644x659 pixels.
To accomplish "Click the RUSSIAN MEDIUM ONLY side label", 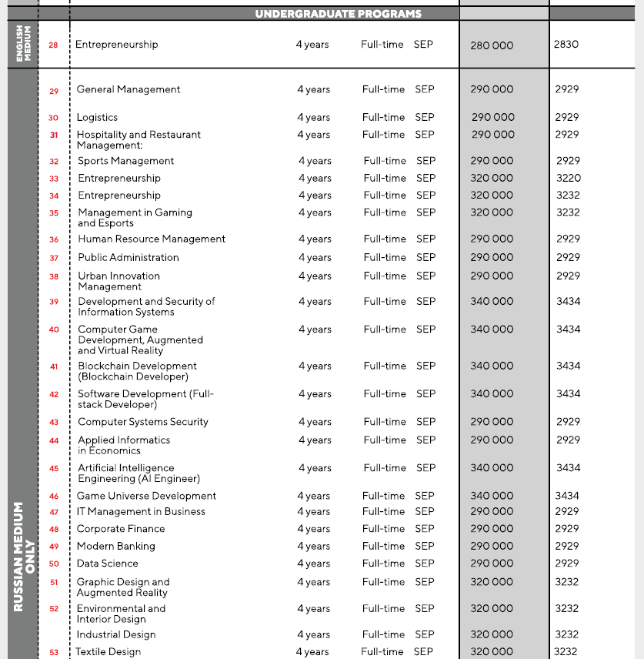I will (24, 557).
